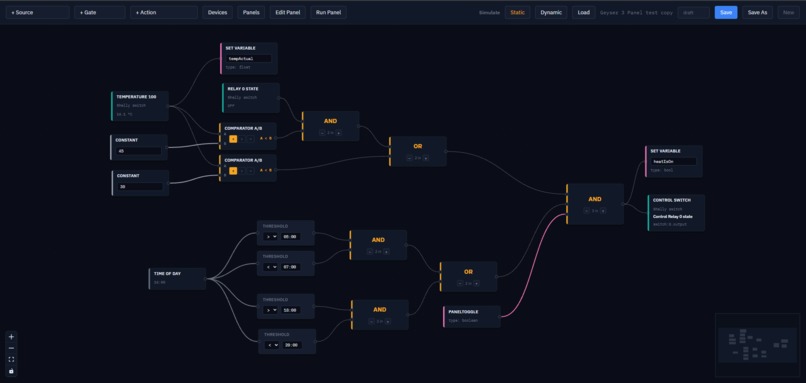The width and height of the screenshot is (806, 383).
Task: Edit the 20:00 threshold time value
Action: click(x=292, y=345)
